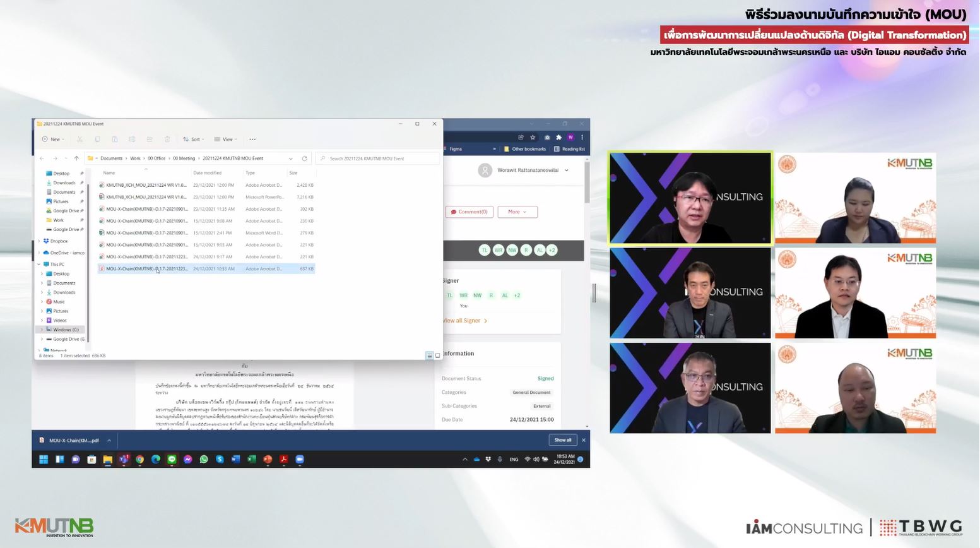The width and height of the screenshot is (980, 548).
Task: Open Microsoft Teams from the taskbar
Action: tap(124, 460)
